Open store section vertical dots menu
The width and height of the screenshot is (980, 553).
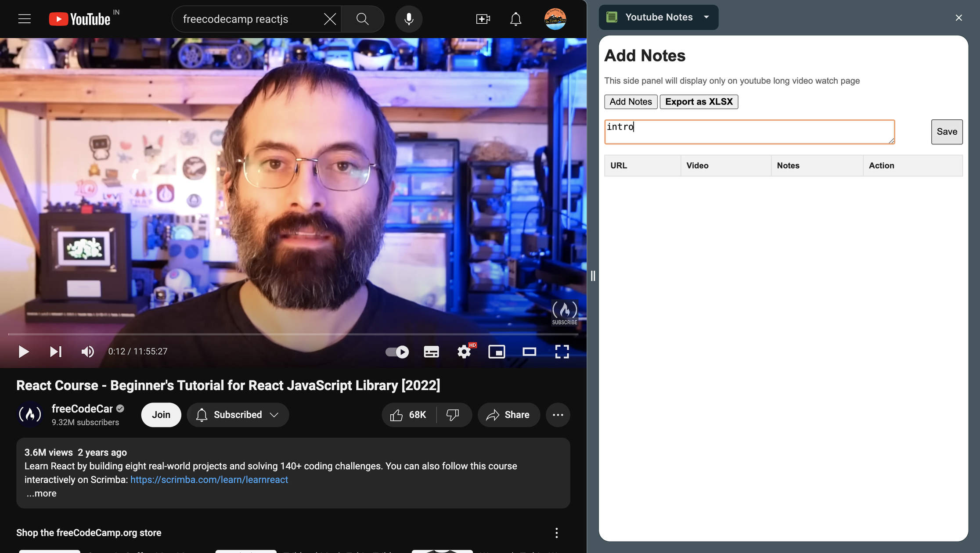pos(556,533)
